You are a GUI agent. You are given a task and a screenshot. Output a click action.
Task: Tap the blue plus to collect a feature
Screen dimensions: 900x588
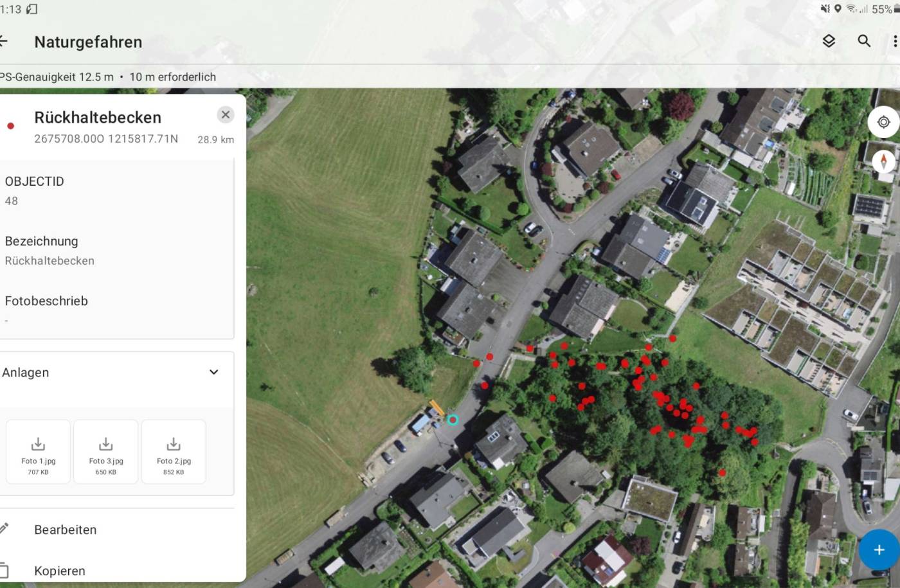pos(879,550)
